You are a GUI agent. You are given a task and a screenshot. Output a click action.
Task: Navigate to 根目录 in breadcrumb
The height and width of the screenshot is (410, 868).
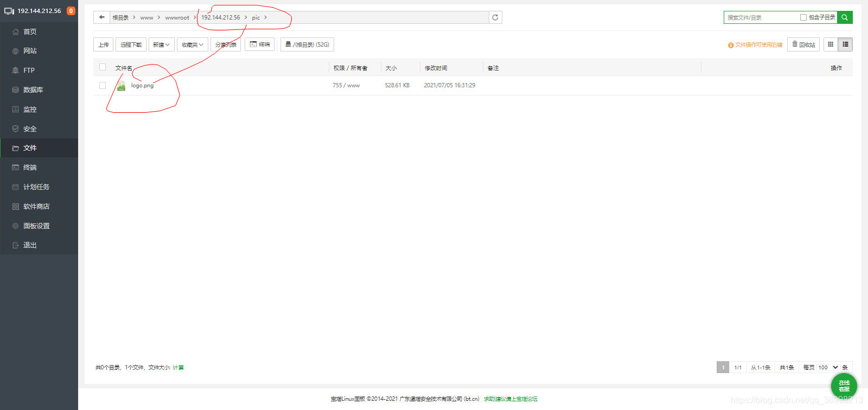pos(120,18)
